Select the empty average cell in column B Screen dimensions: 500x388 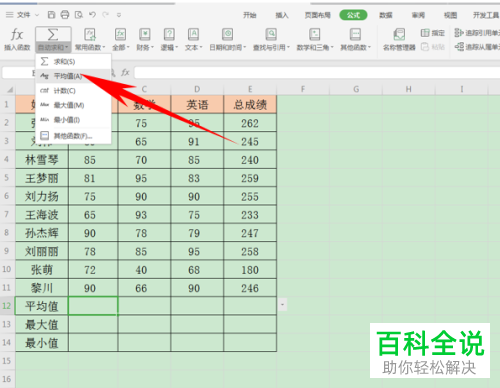[93, 306]
